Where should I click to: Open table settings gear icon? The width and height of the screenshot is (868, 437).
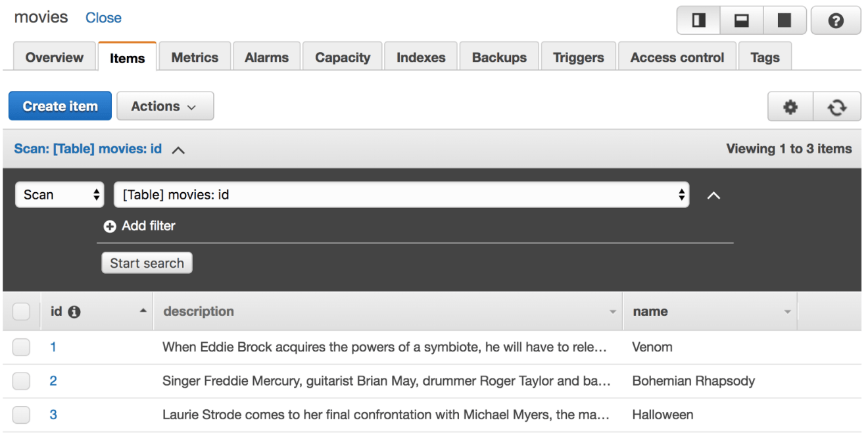790,107
